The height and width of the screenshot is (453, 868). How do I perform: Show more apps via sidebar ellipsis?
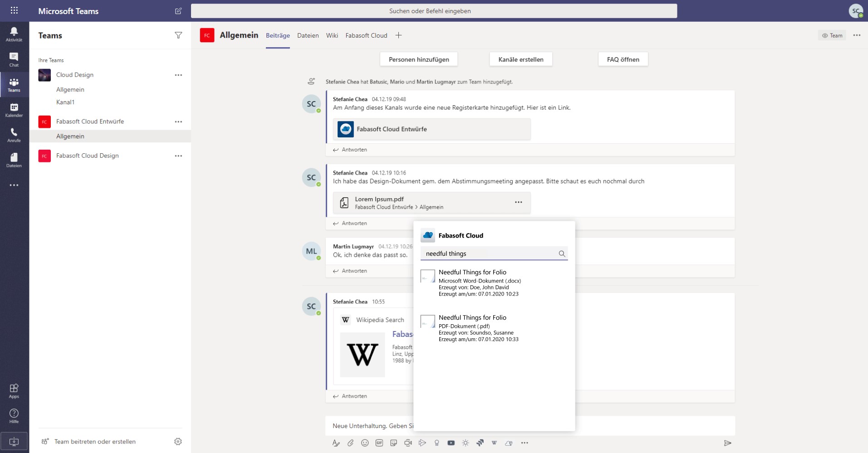pyautogui.click(x=14, y=185)
